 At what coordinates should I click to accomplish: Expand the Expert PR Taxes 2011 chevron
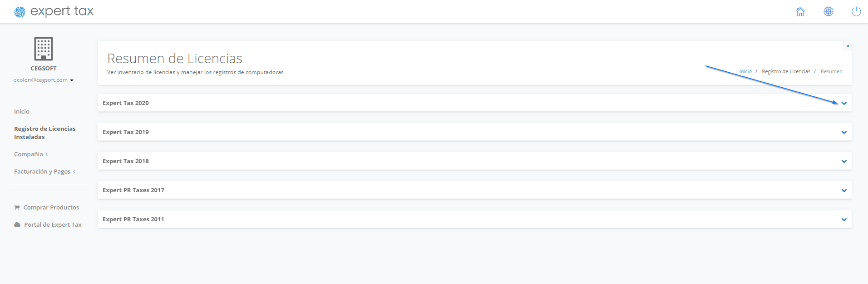(844, 219)
